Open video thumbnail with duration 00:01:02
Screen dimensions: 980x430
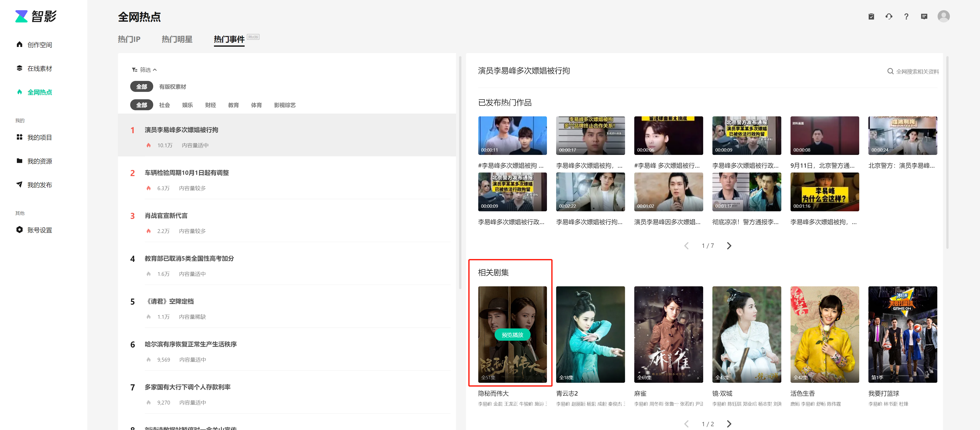[668, 192]
